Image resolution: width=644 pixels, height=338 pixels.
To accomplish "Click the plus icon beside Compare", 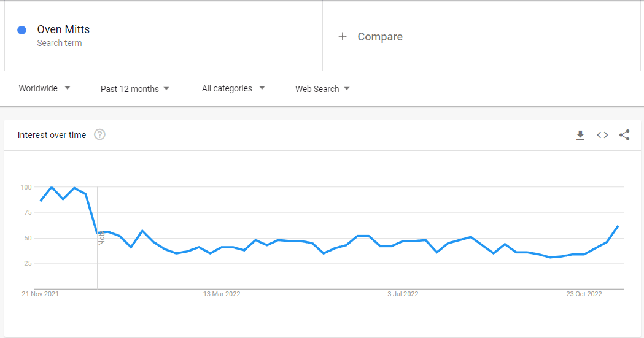I will coord(343,37).
